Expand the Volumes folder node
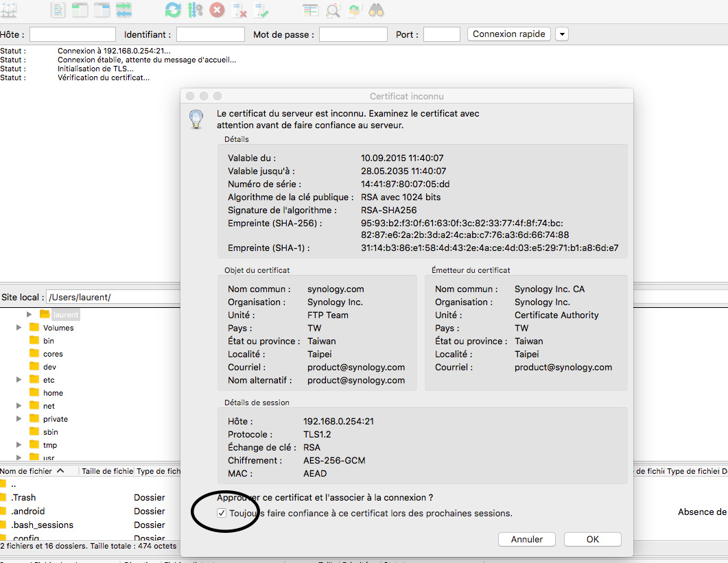Image resolution: width=728 pixels, height=563 pixels. coord(19,327)
